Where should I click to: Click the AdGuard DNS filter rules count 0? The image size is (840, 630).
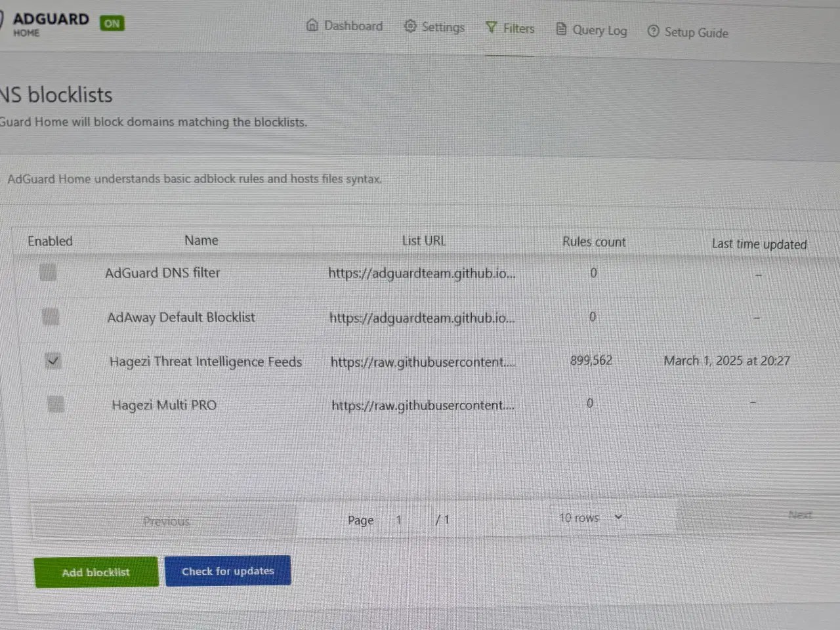point(593,272)
